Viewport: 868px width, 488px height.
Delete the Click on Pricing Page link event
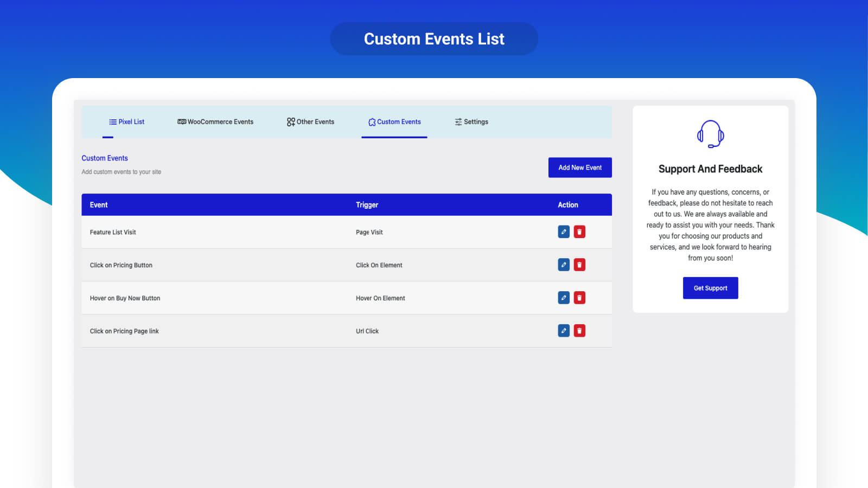[579, 331]
